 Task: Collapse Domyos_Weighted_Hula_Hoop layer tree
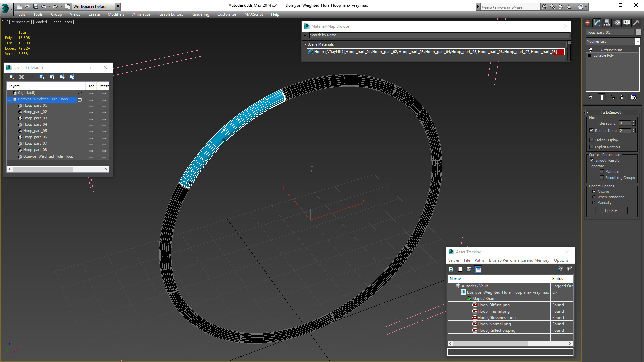(10, 99)
